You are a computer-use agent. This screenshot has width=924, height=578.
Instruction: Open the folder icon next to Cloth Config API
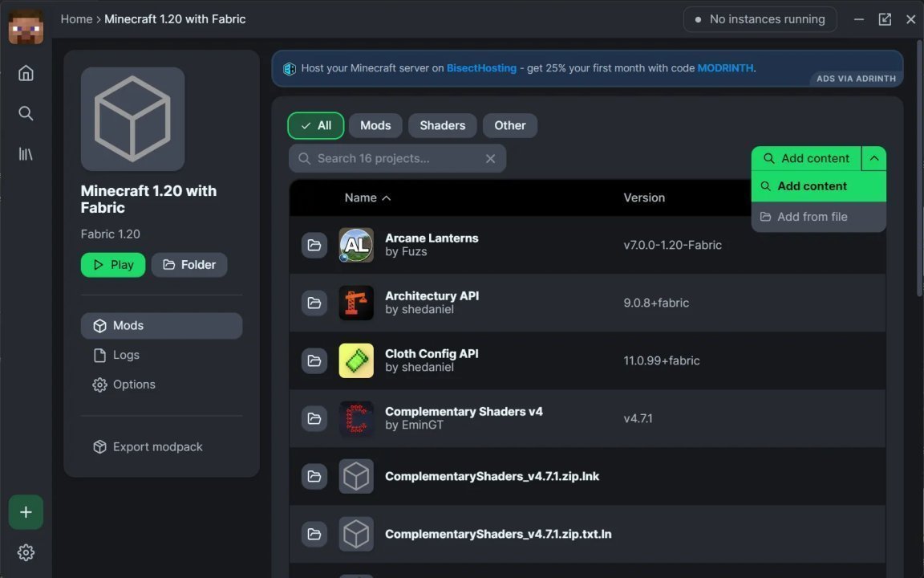(x=314, y=360)
